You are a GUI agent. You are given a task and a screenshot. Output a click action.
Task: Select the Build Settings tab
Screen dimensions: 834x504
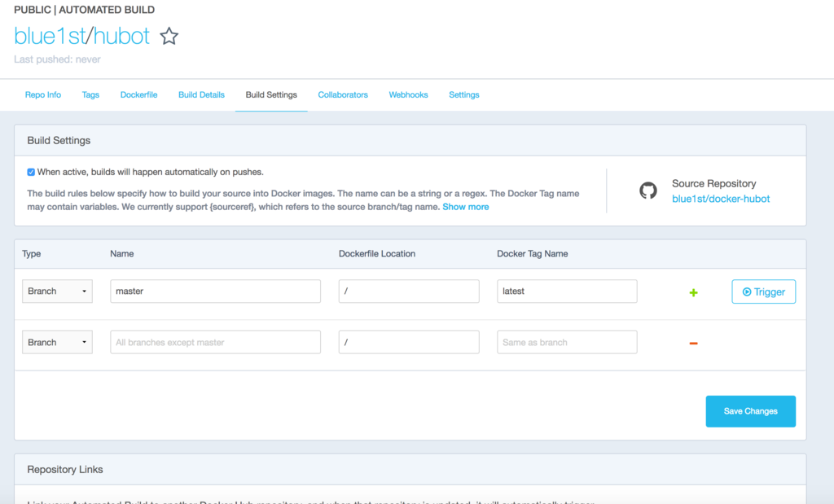[271, 94]
